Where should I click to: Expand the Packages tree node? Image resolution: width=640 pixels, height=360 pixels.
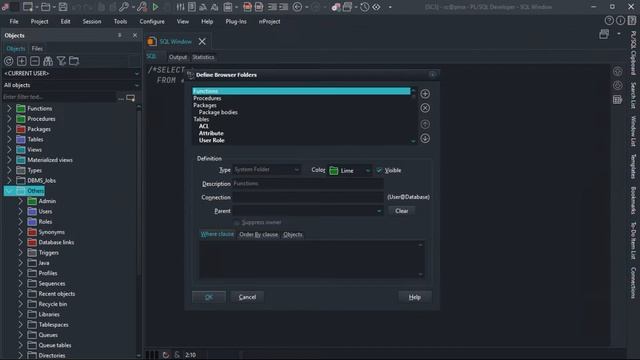click(9, 129)
